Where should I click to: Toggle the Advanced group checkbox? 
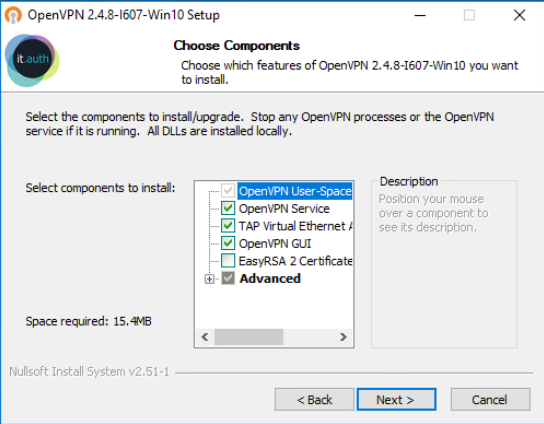coord(228,278)
